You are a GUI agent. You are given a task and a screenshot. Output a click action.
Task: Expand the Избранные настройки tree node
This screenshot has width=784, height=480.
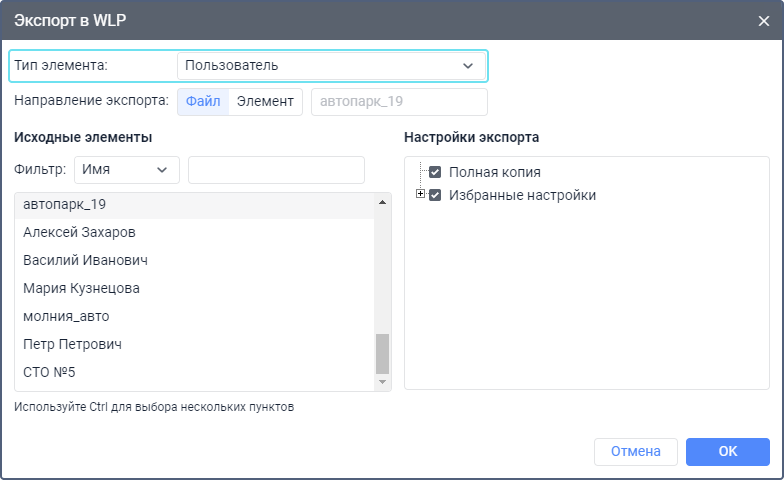pos(420,194)
